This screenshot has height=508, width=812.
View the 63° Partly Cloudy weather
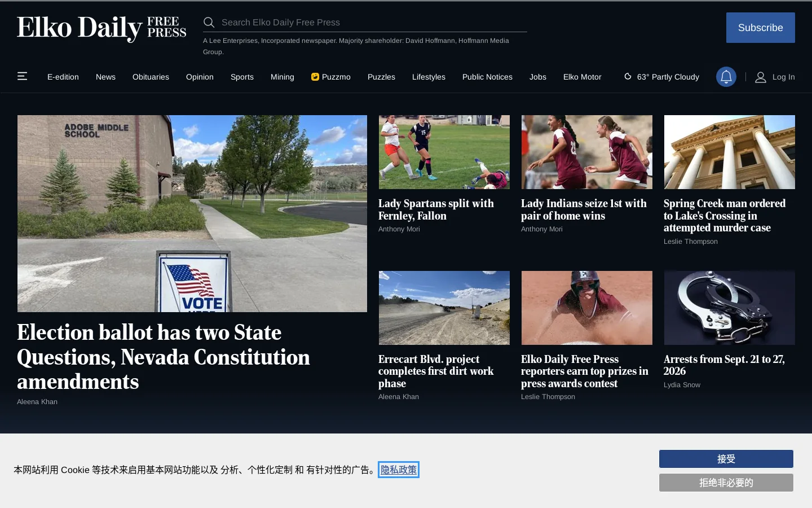pos(668,77)
